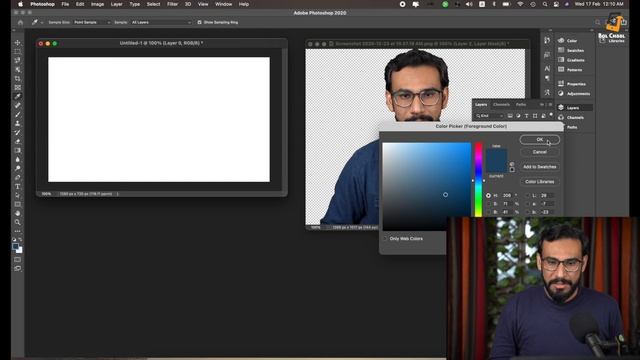This screenshot has width=640, height=360.
Task: Open macOS Spotlight search icon
Action: coord(544,4)
